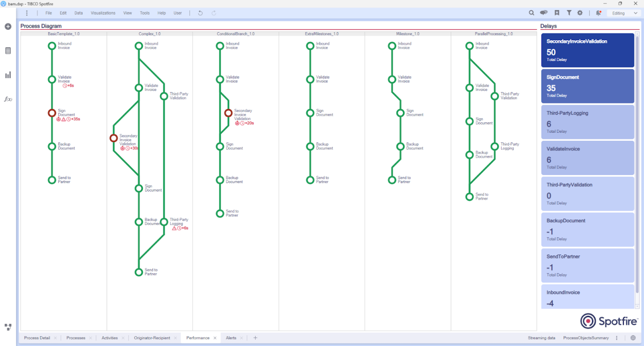Click the SignDocument highlighted delay tile
644x346 pixels.
pyautogui.click(x=587, y=86)
